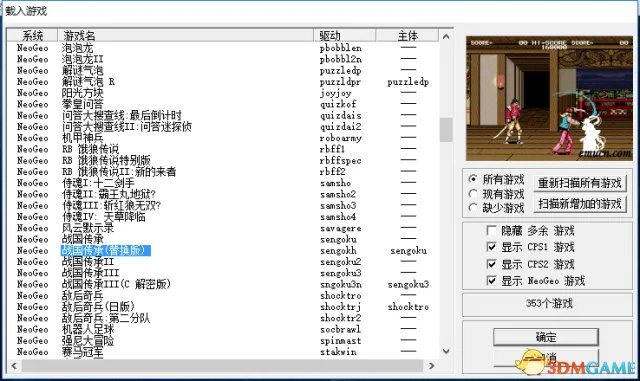
Task: Click driver name rbffspec
Action: [340, 161]
